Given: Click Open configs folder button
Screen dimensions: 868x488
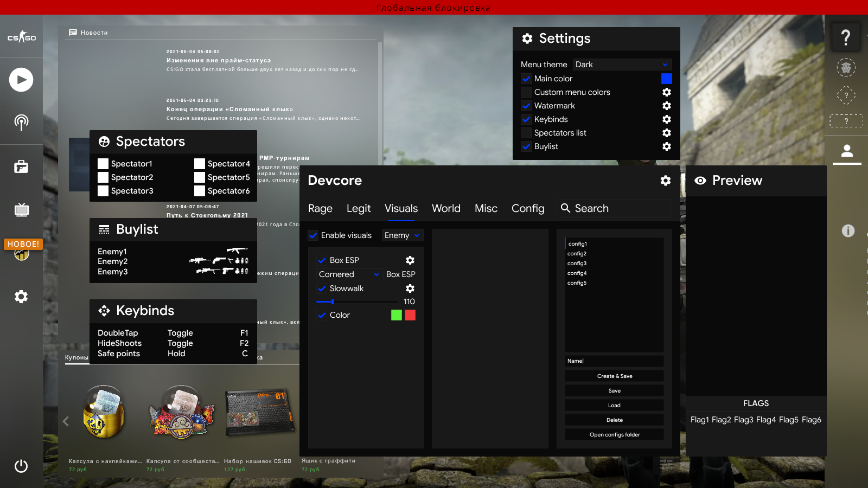Looking at the screenshot, I should [614, 434].
